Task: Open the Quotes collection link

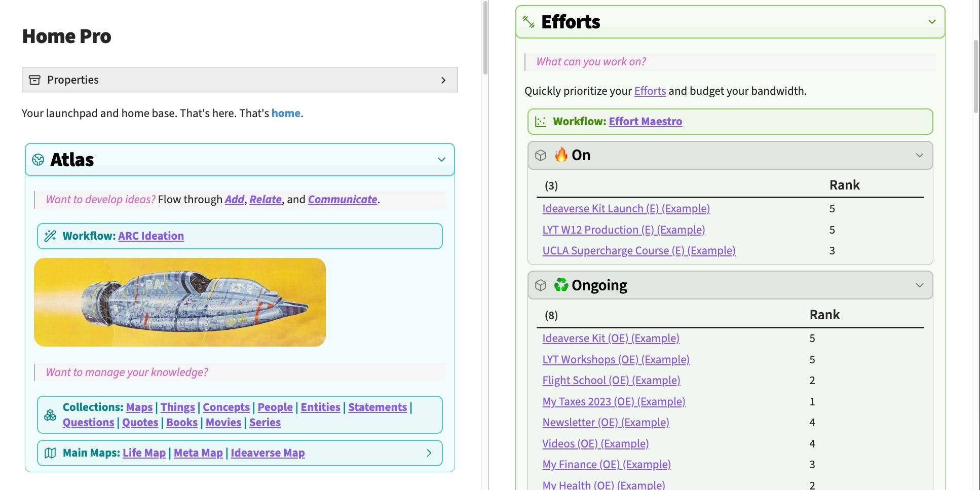Action: coord(140,423)
